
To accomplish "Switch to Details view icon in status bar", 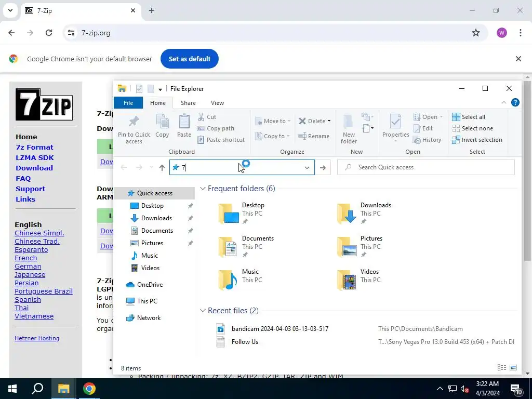I will pos(501,368).
